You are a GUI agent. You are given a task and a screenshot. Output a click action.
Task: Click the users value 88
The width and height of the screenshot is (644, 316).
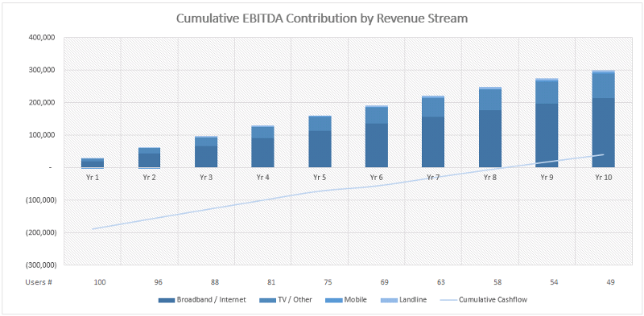coord(215,282)
